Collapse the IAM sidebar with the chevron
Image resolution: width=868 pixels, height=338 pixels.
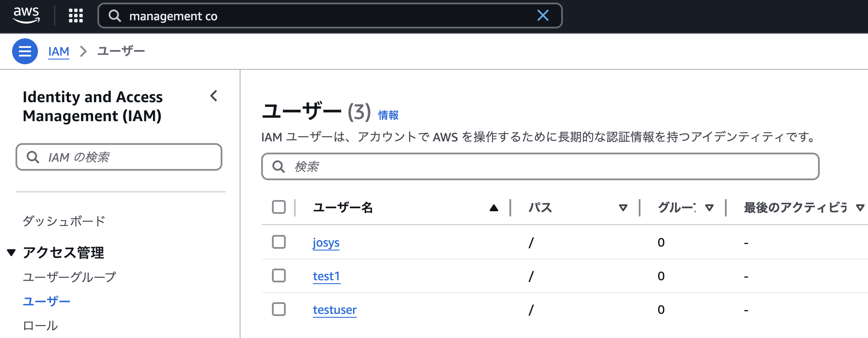(x=214, y=96)
